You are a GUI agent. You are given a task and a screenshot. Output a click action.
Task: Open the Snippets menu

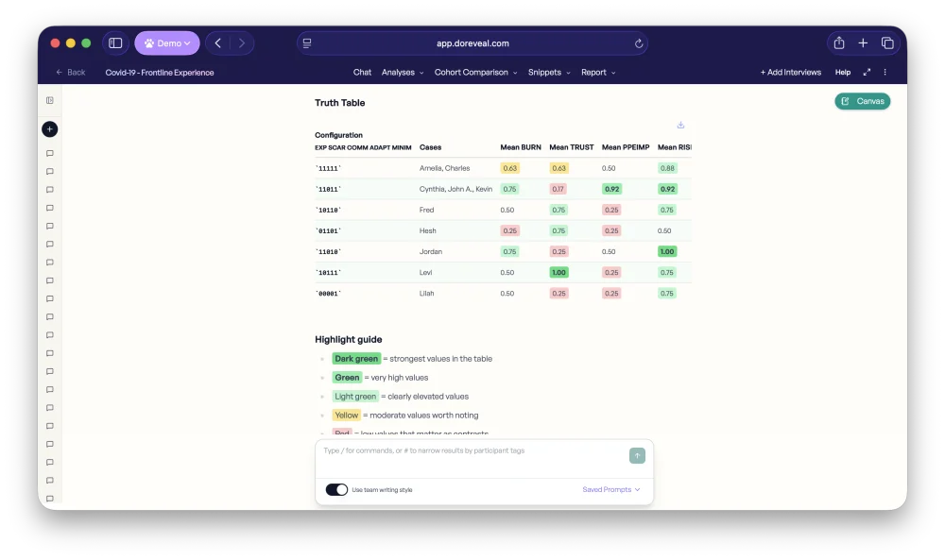point(548,73)
